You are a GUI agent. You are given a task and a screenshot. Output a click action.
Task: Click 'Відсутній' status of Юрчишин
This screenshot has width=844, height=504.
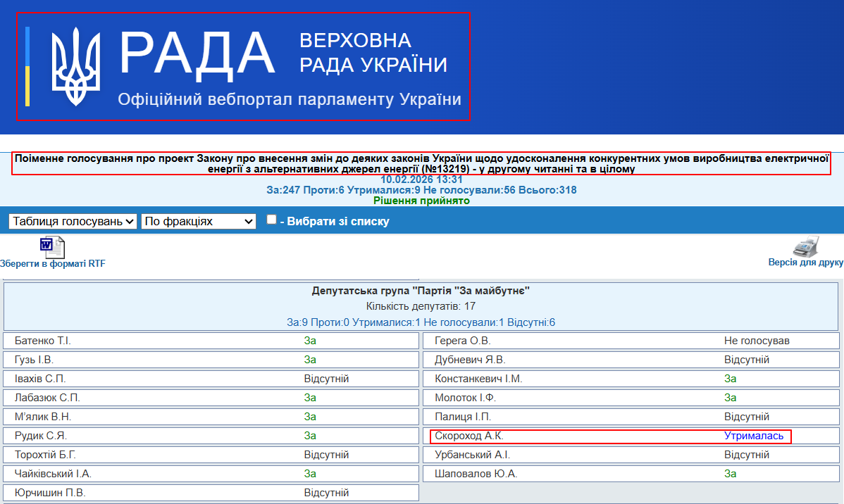[326, 493]
